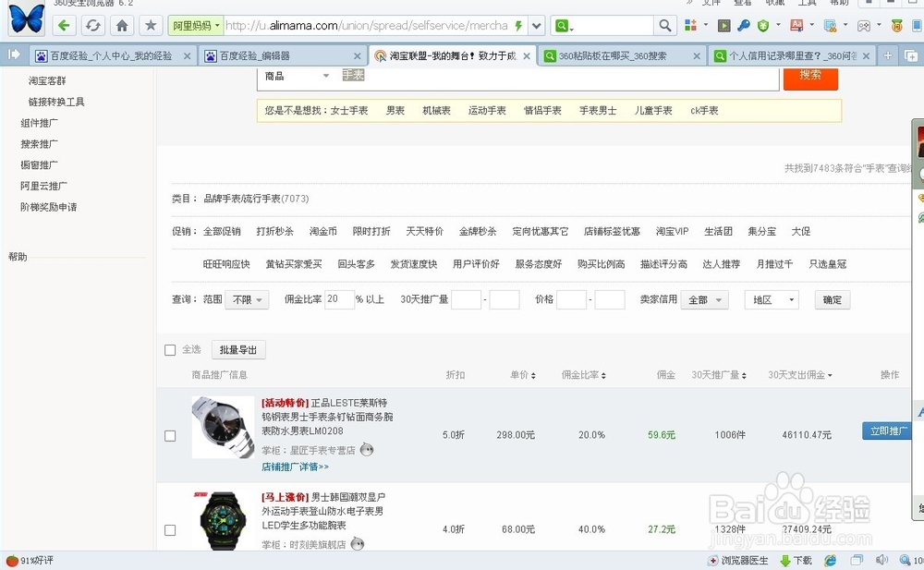
Task: Open a new tab with the plus button
Action: (x=887, y=55)
